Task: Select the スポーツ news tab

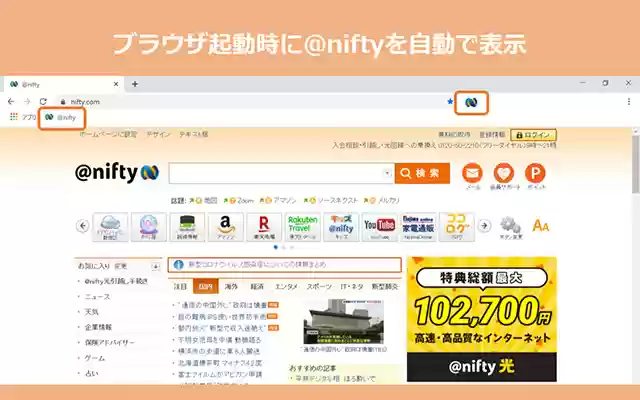Action: [319, 287]
